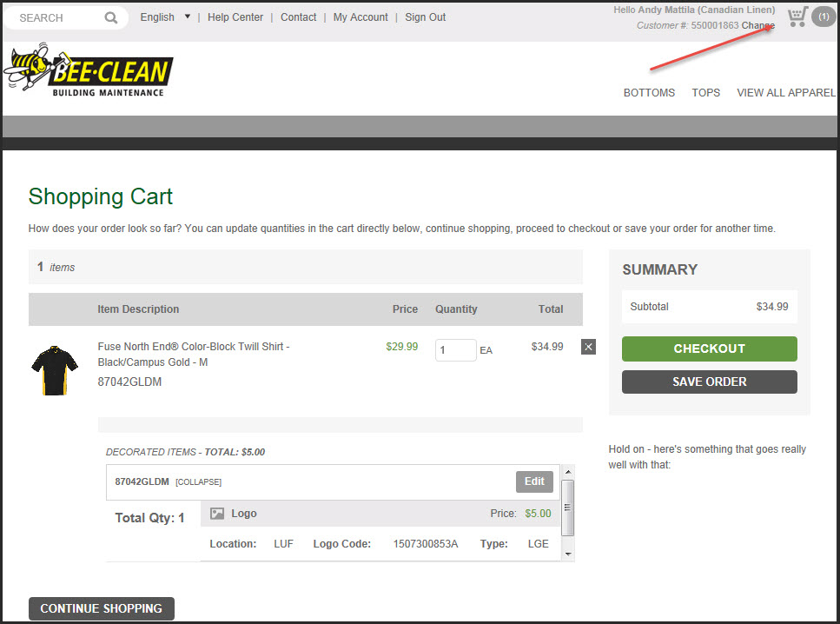Click the search magnifier icon
Screen dimensions: 840x624
point(111,17)
